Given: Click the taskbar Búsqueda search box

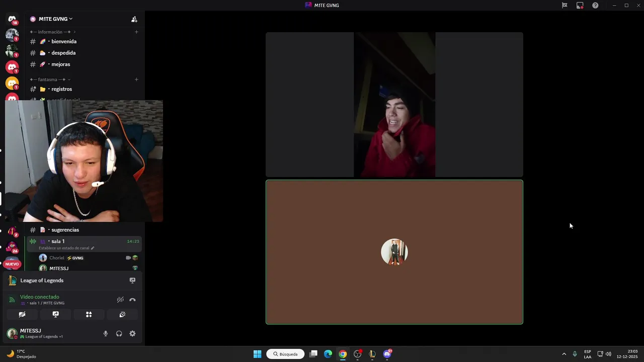Looking at the screenshot, I should [x=285, y=354].
